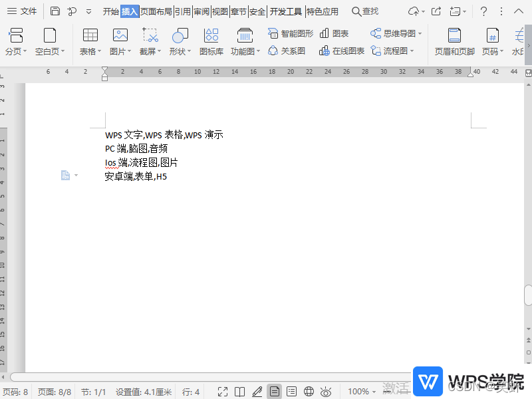Open the 文件 menu

(22, 11)
